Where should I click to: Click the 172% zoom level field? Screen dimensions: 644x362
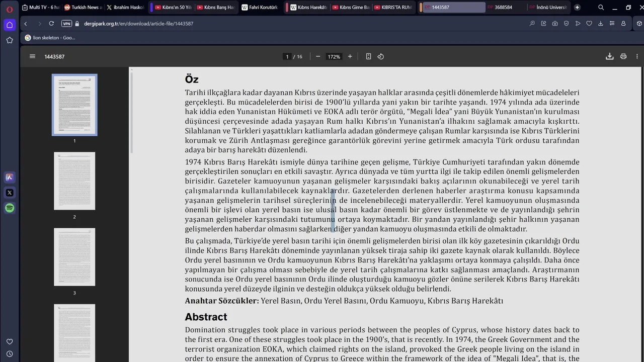[334, 57]
